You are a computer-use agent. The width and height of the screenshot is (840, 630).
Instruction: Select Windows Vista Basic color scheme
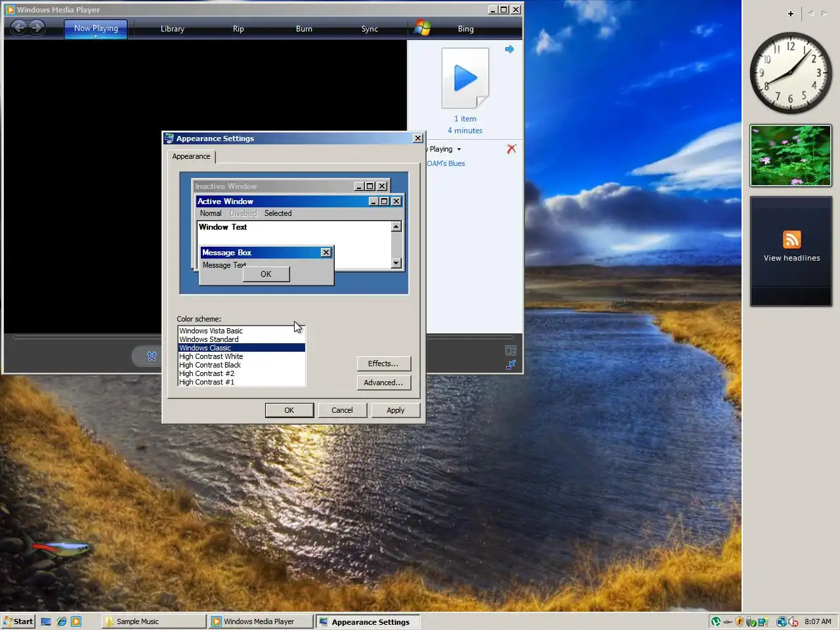click(x=241, y=331)
